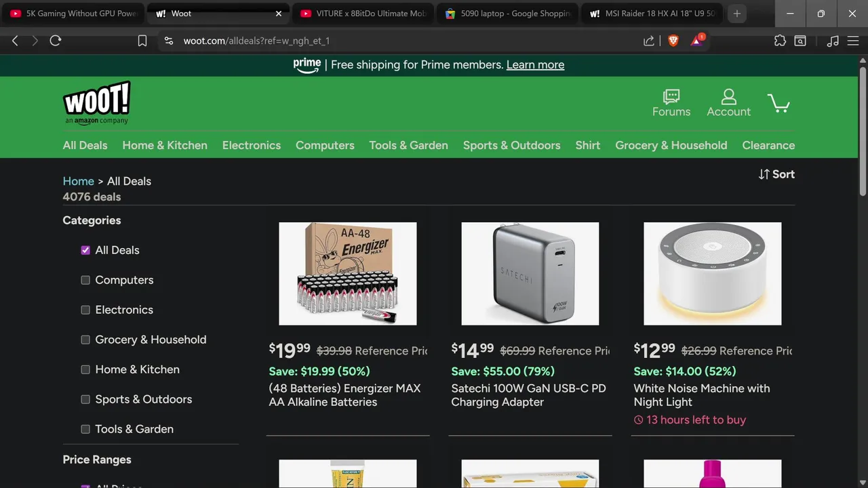
Task: Click the Home breadcrumb link
Action: (x=78, y=181)
